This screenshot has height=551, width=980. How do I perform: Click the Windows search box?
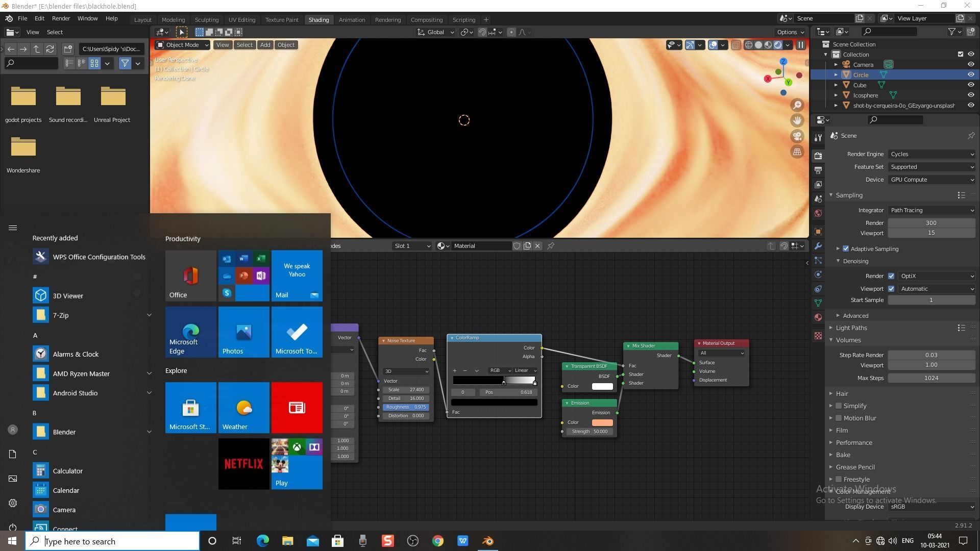tap(112, 541)
